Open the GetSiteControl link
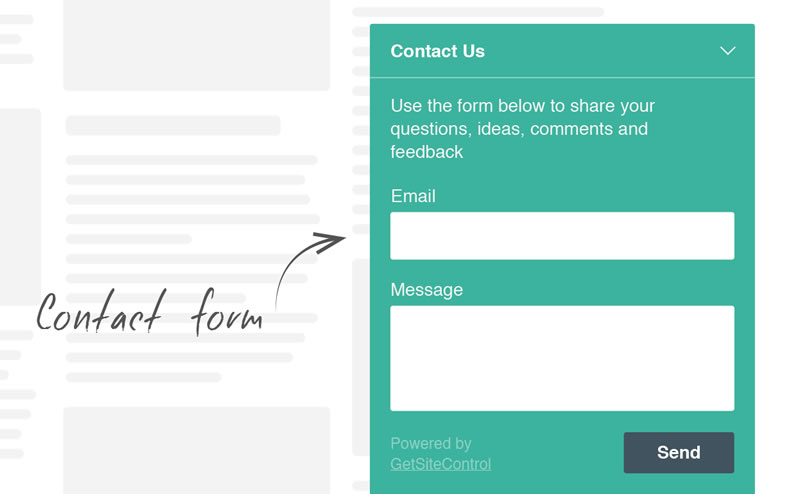 click(440, 464)
